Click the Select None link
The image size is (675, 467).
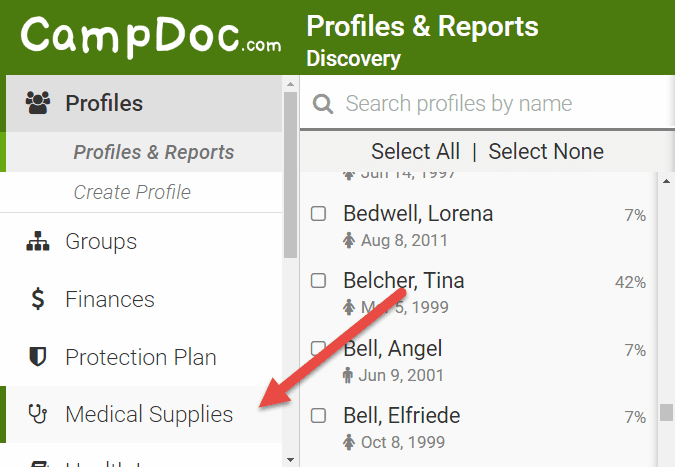tap(546, 151)
